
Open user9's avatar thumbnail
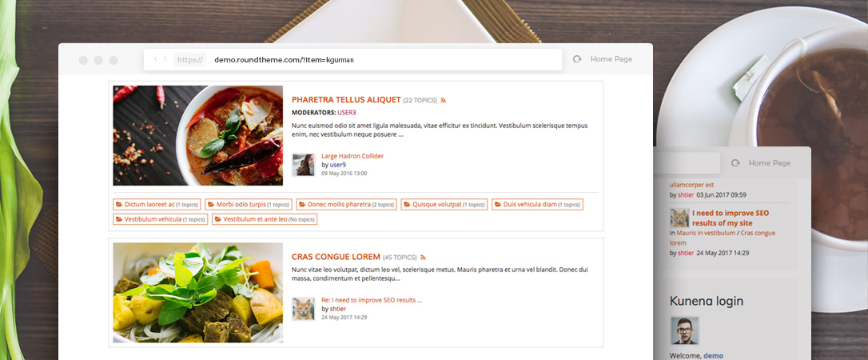pyautogui.click(x=304, y=165)
